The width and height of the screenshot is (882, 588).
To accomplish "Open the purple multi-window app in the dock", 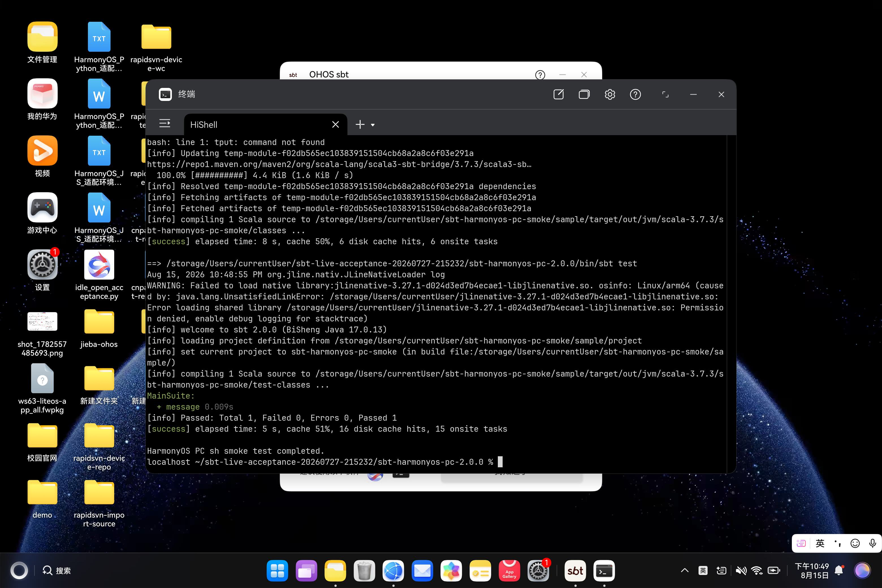I will coord(306,571).
